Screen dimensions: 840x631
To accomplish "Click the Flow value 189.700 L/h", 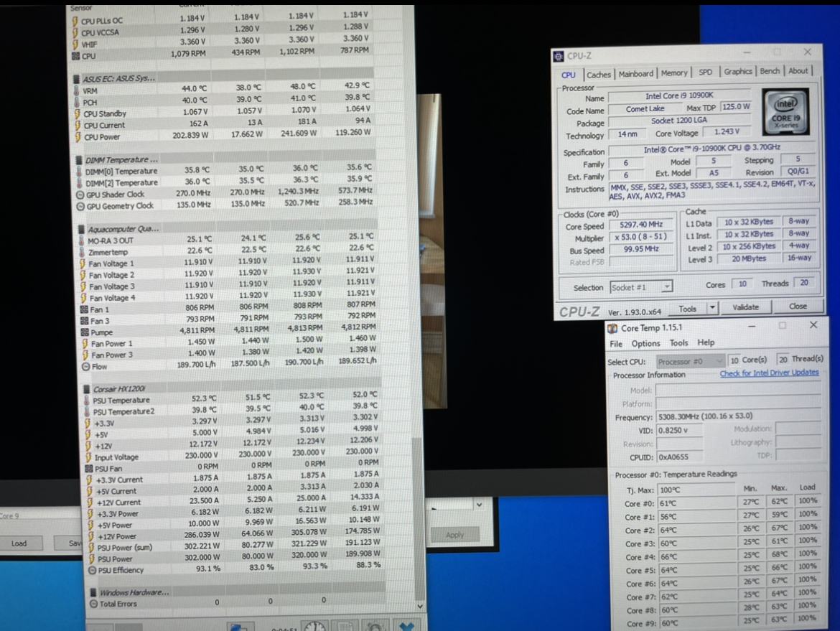I will coord(196,364).
